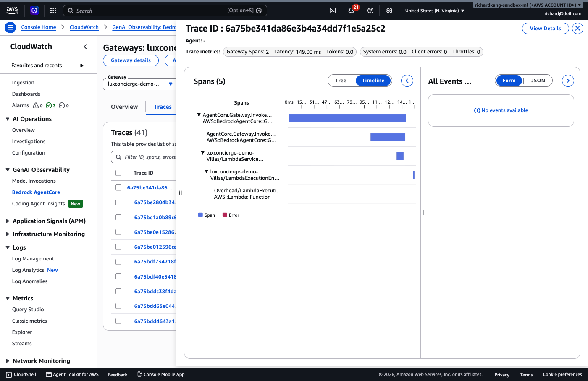Open the Gateway luxconcierge-demo dropdown
Viewport: 588px width, 381px height.
(x=139, y=84)
